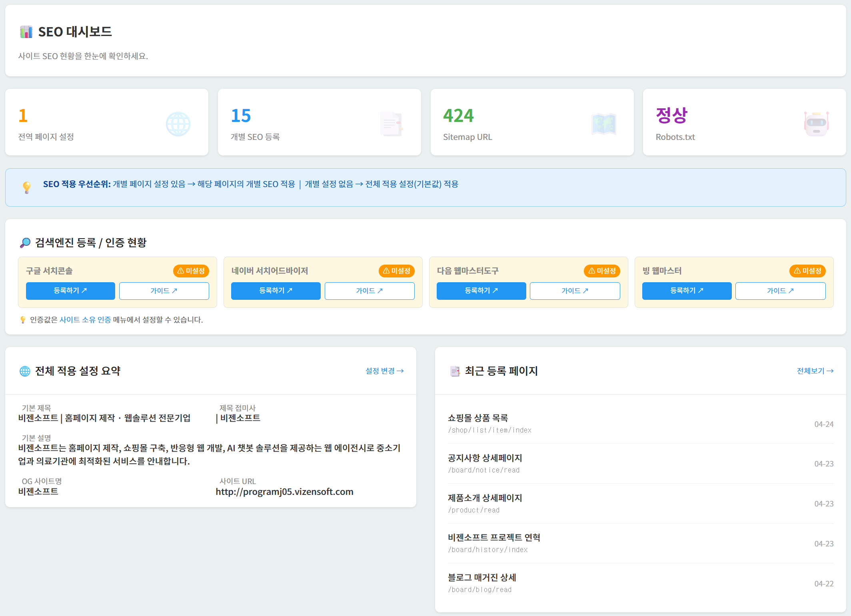Viewport: 851px width, 616px height.
Task: Click the 미설정 badge on 빙 웹마스터
Action: pyautogui.click(x=807, y=271)
